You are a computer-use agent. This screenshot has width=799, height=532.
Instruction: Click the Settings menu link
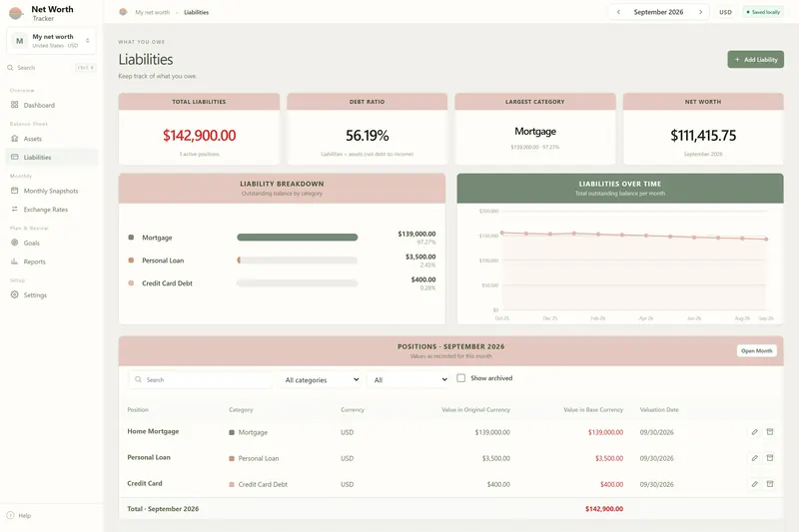point(52,294)
